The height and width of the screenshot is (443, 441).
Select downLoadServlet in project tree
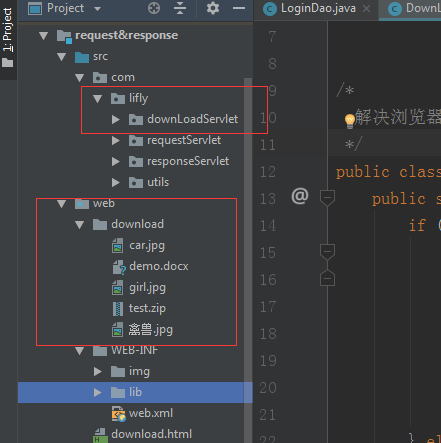[x=193, y=119]
